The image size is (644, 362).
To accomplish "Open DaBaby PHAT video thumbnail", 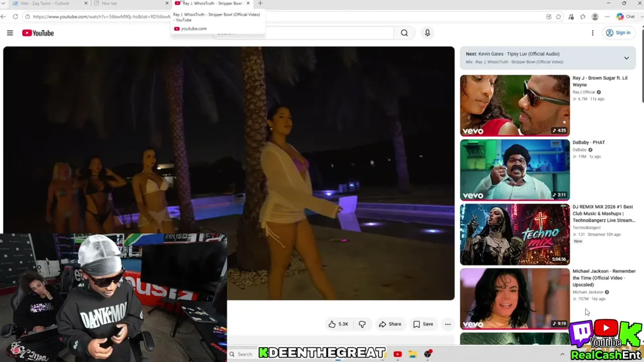I will point(515,170).
